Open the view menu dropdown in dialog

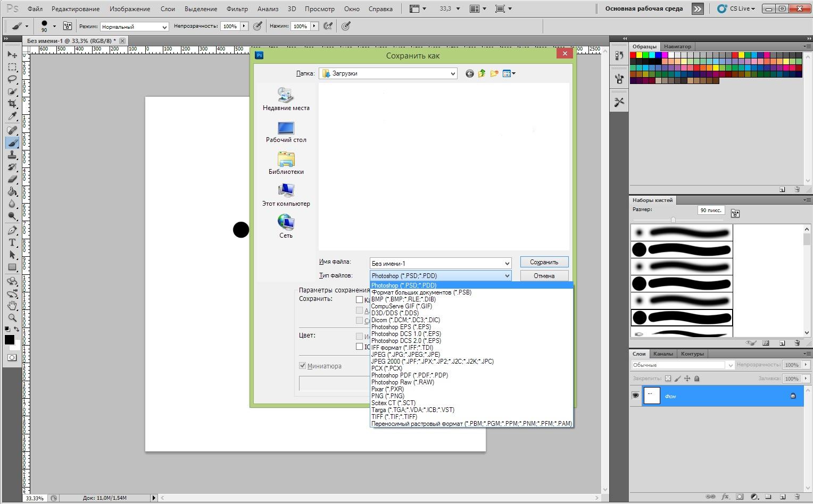[x=509, y=73]
